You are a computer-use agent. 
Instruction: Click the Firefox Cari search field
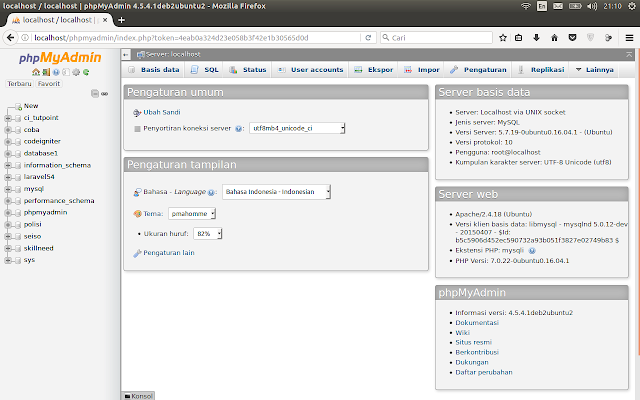pyautogui.click(x=436, y=38)
